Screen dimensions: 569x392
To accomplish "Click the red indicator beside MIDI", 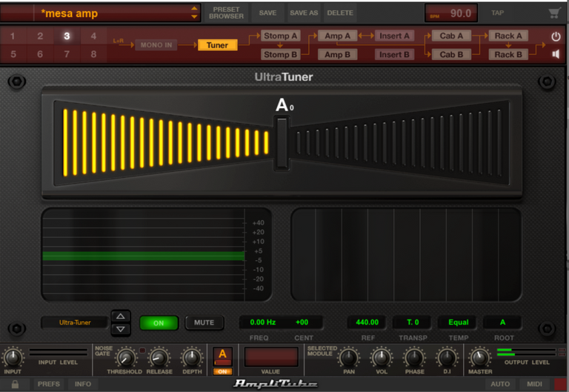I will [x=561, y=384].
